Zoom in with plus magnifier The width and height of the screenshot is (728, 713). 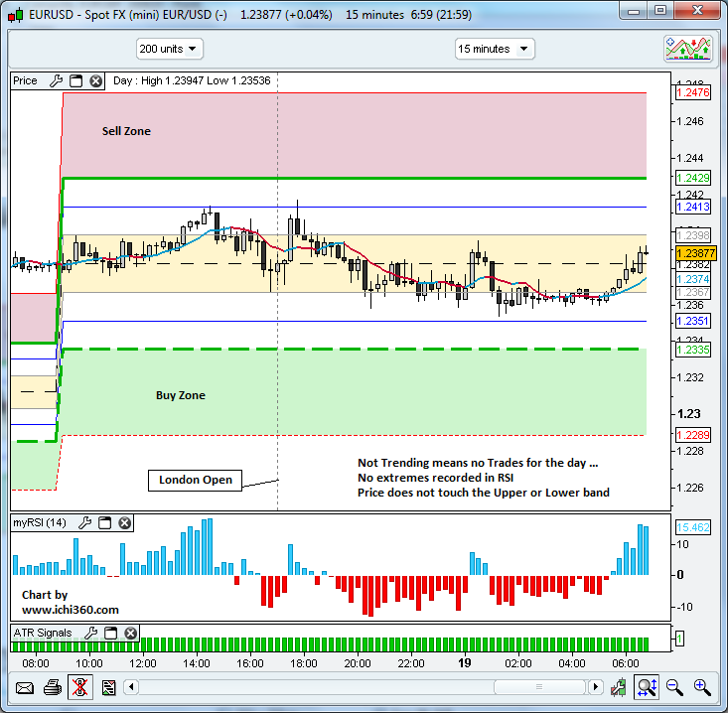click(x=702, y=686)
